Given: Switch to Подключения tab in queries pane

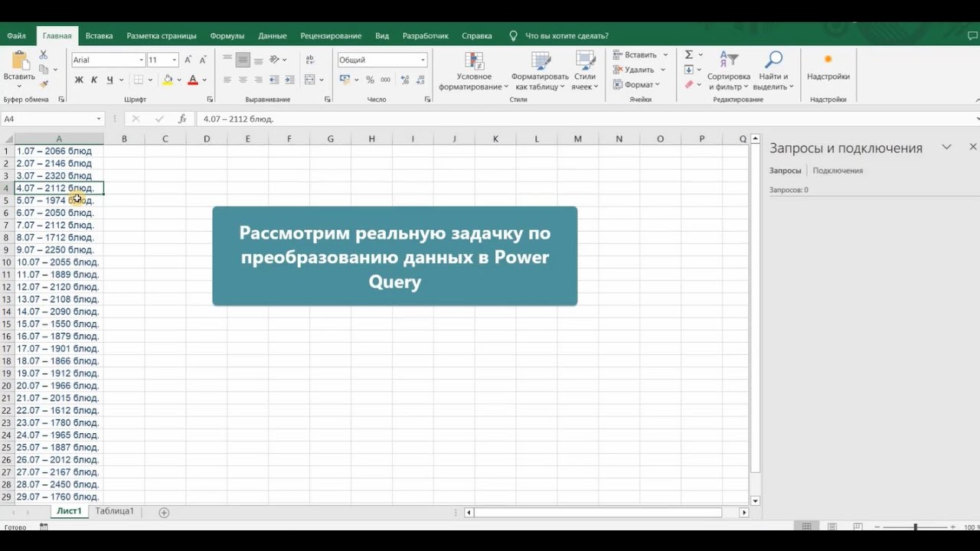Looking at the screenshot, I should (838, 171).
